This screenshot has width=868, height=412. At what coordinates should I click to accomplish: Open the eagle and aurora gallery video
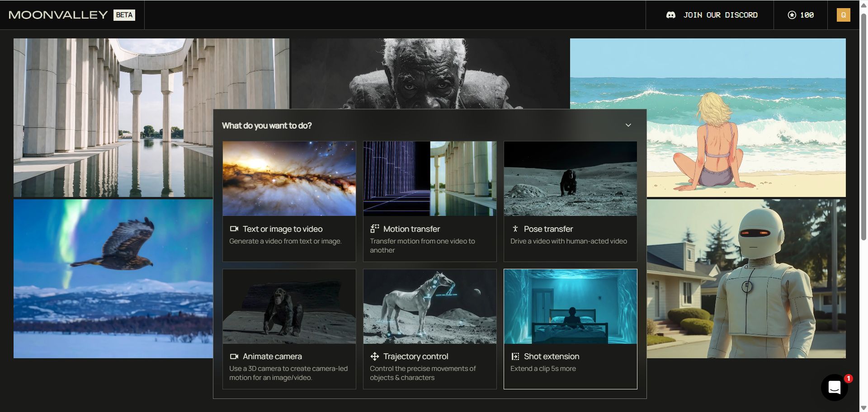pyautogui.click(x=113, y=279)
